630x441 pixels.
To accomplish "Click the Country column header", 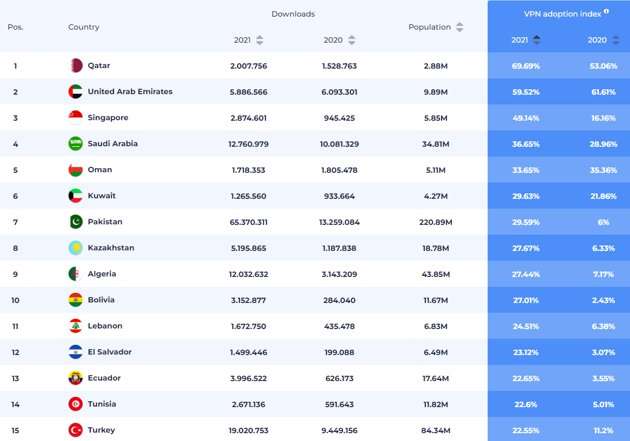I will [x=84, y=27].
